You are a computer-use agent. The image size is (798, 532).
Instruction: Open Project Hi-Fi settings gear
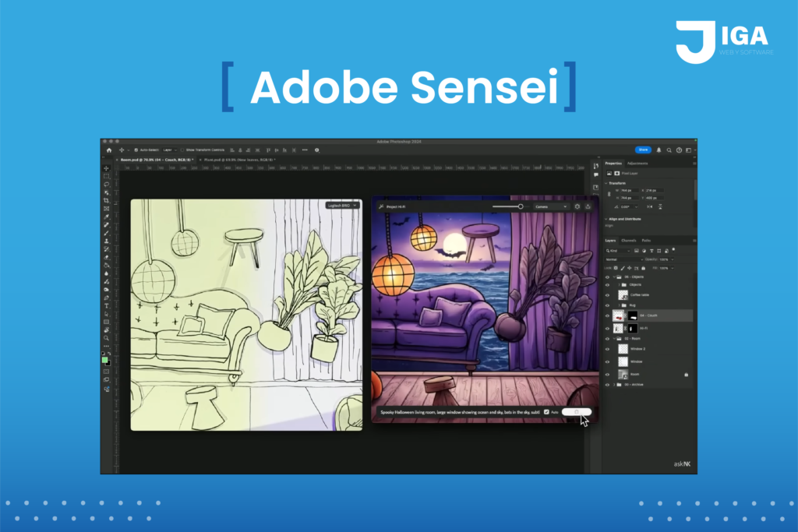point(577,206)
